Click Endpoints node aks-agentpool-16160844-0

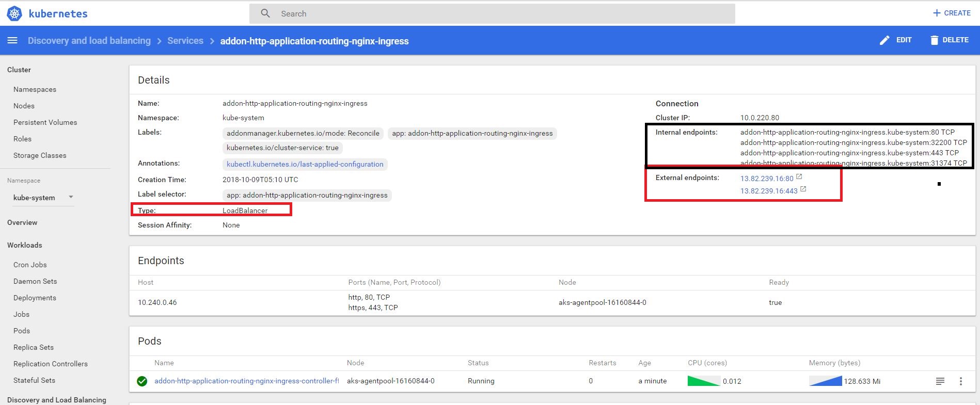click(603, 302)
